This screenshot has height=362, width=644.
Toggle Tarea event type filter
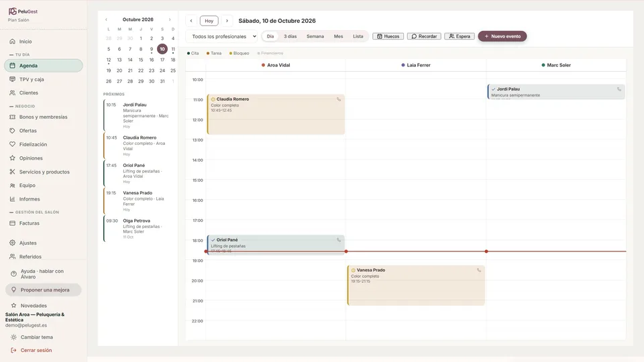pos(214,54)
